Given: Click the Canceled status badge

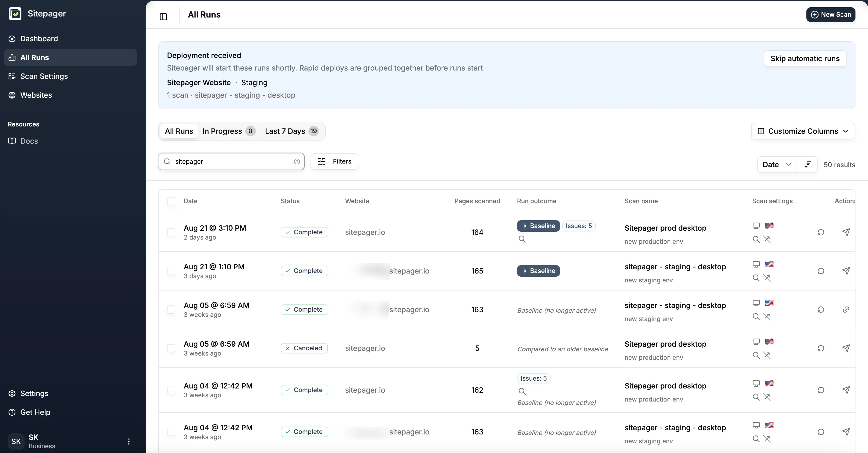Looking at the screenshot, I should click(x=304, y=348).
